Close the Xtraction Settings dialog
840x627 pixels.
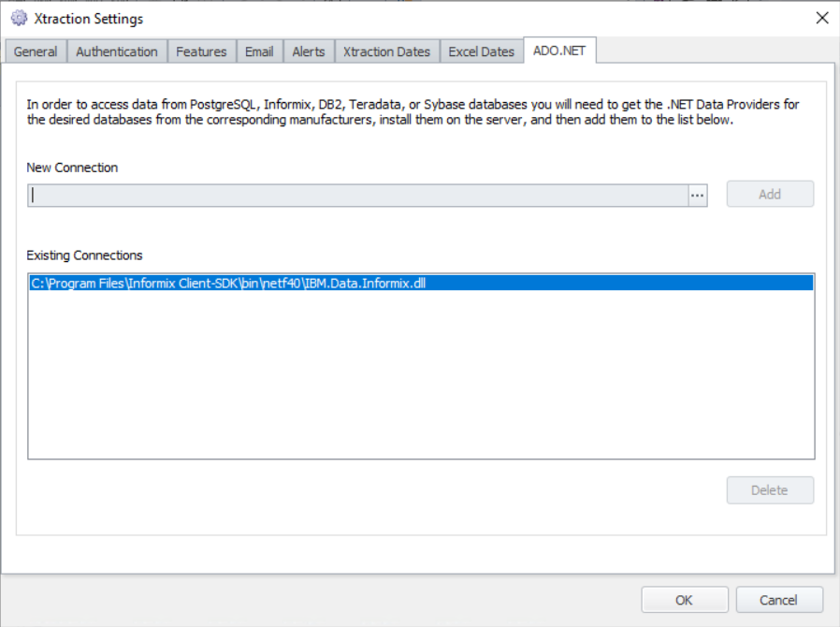pos(821,17)
